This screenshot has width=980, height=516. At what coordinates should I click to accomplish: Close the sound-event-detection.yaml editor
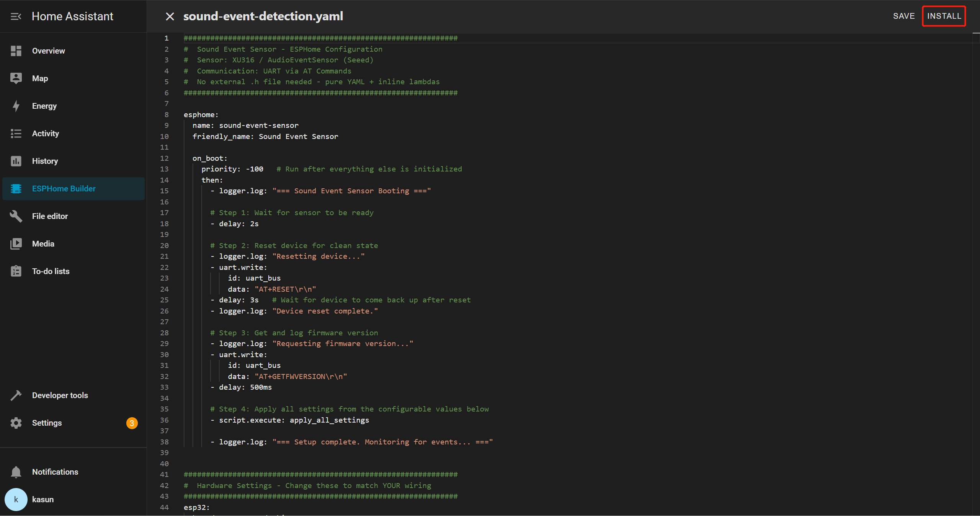click(170, 16)
